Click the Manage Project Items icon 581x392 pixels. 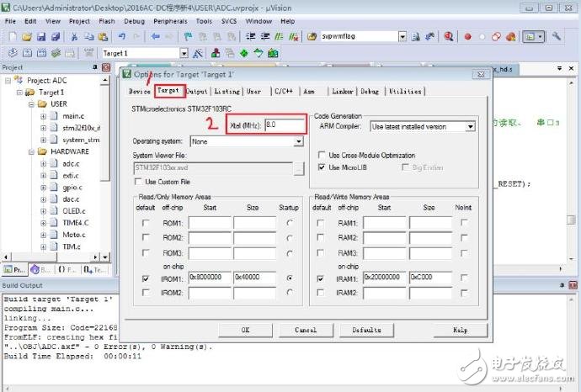pyautogui.click(x=216, y=53)
